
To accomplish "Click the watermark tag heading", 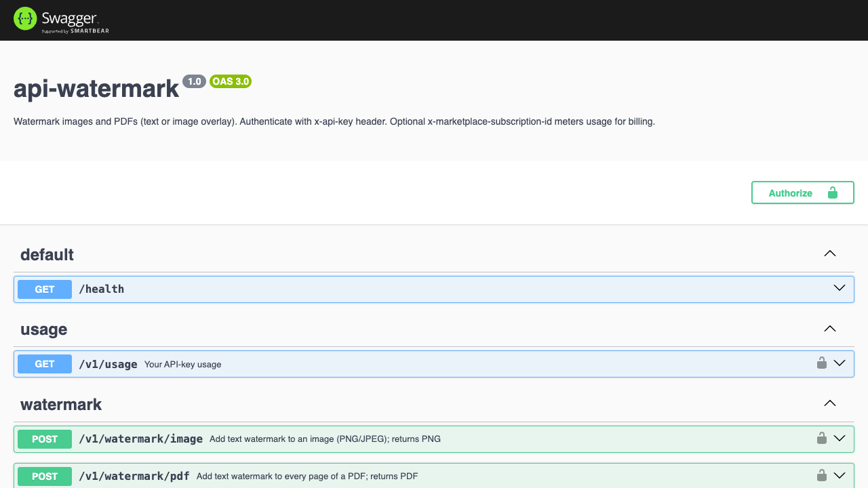I will coord(61,405).
